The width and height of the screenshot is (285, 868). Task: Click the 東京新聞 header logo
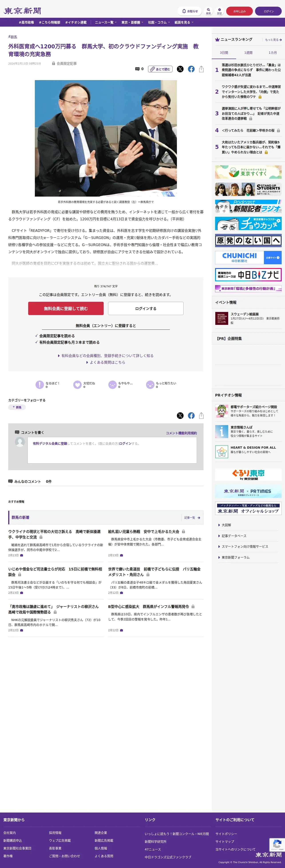pos(23,11)
